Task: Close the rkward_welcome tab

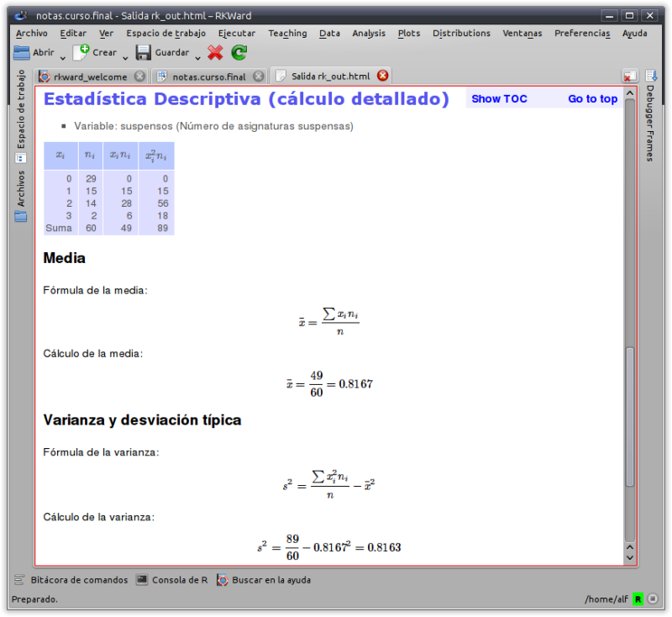Action: pos(139,76)
